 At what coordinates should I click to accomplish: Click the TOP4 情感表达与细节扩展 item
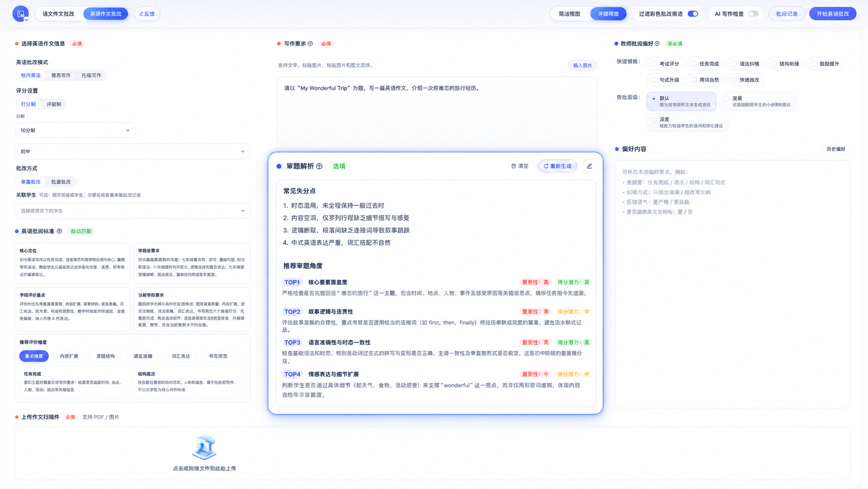point(436,385)
